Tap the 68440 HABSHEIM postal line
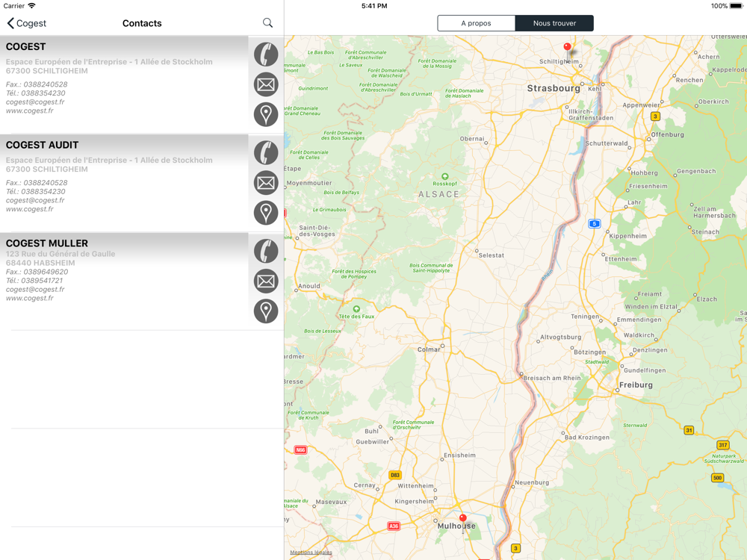Image resolution: width=747 pixels, height=560 pixels. click(x=40, y=263)
